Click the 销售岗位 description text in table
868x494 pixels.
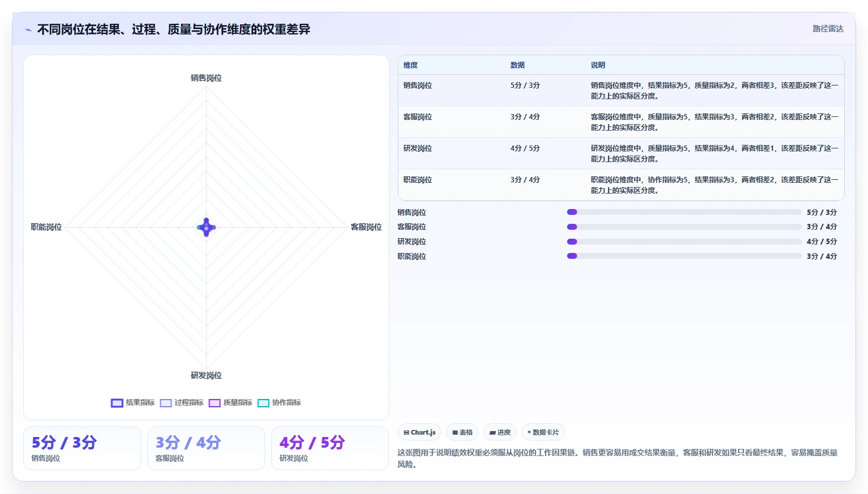tap(714, 91)
